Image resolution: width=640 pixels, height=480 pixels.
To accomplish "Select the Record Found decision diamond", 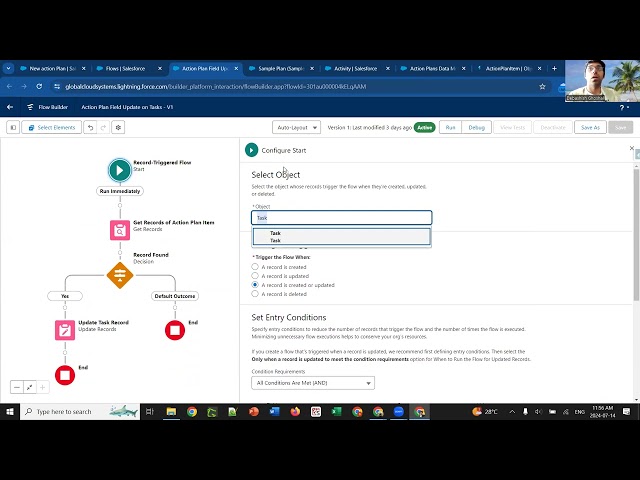I will 120,275.
